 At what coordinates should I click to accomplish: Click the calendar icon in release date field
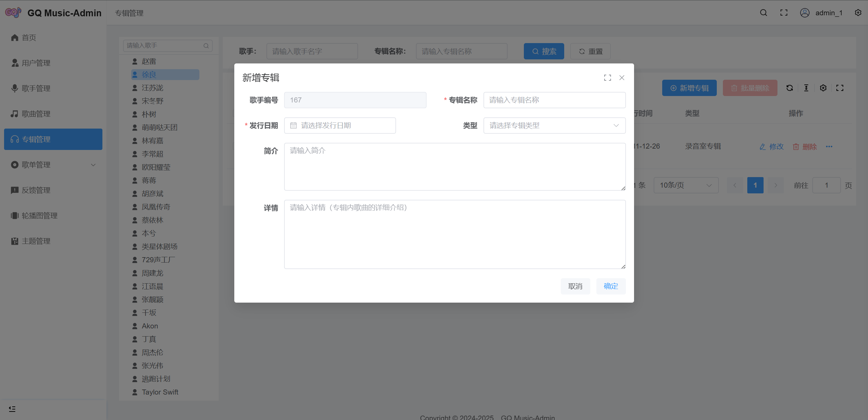coord(293,126)
